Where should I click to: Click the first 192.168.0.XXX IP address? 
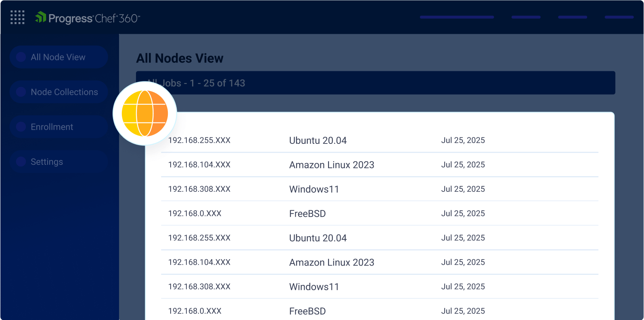[x=195, y=214]
